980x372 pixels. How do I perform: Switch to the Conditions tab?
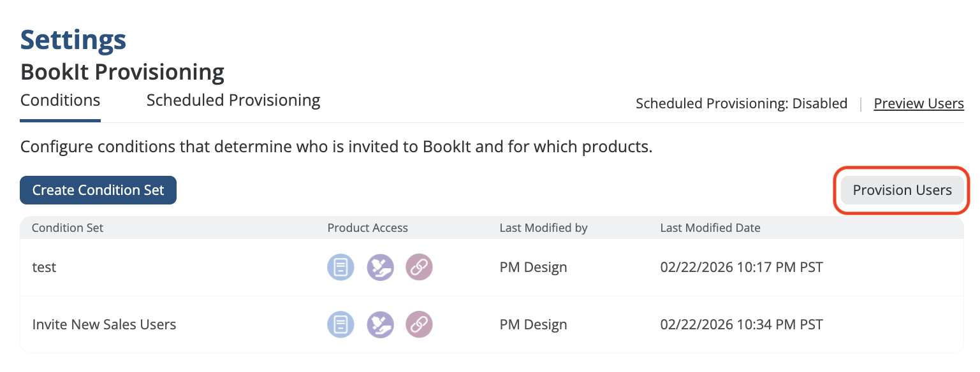point(60,101)
